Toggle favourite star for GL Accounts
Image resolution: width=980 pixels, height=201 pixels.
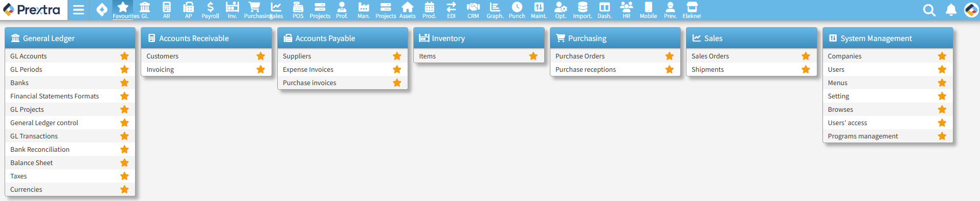pos(124,56)
